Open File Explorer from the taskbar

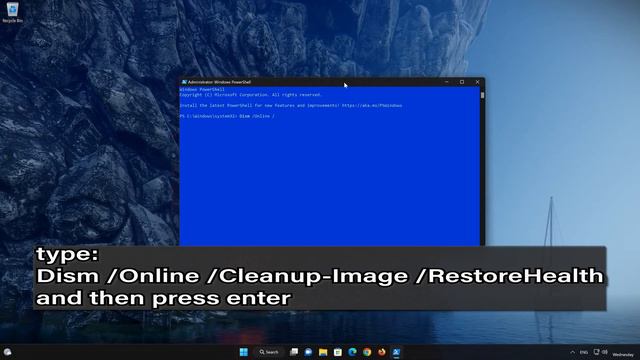323,352
